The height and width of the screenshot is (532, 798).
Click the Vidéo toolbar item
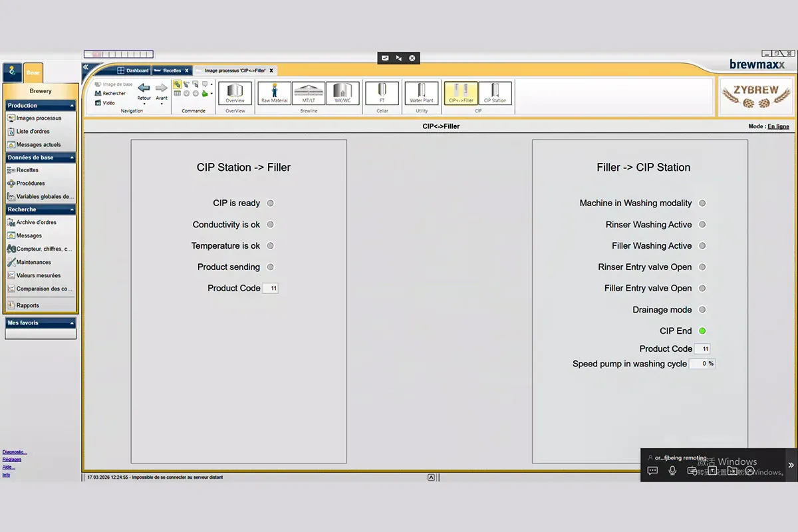pyautogui.click(x=106, y=103)
